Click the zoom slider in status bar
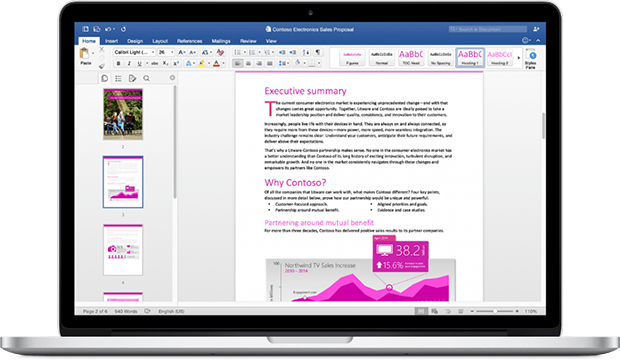This screenshot has height=361, width=620. (x=494, y=312)
